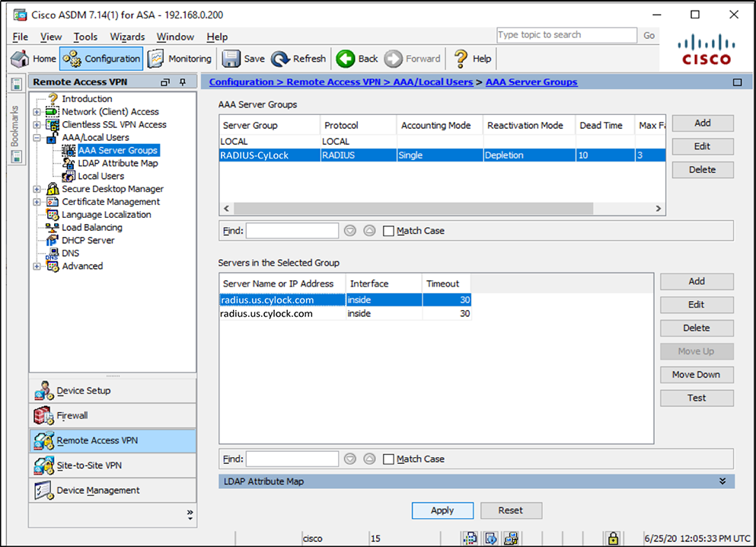Open the Monitoring view from toolbar
Viewport: 756px width, 547px height.
tap(156, 59)
